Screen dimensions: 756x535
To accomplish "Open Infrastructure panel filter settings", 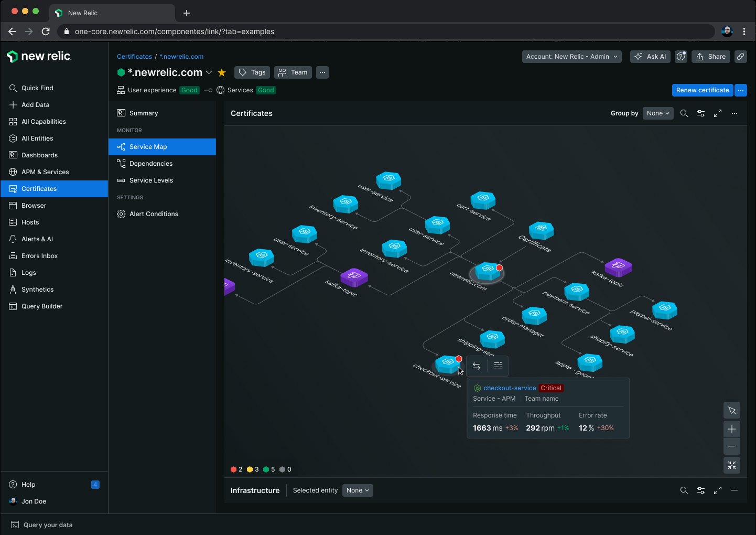I will click(701, 490).
